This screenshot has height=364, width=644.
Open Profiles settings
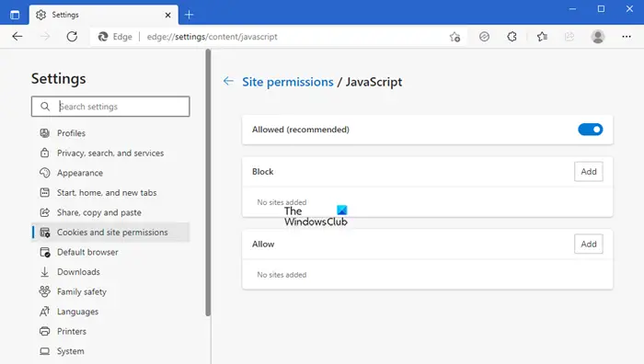71,133
